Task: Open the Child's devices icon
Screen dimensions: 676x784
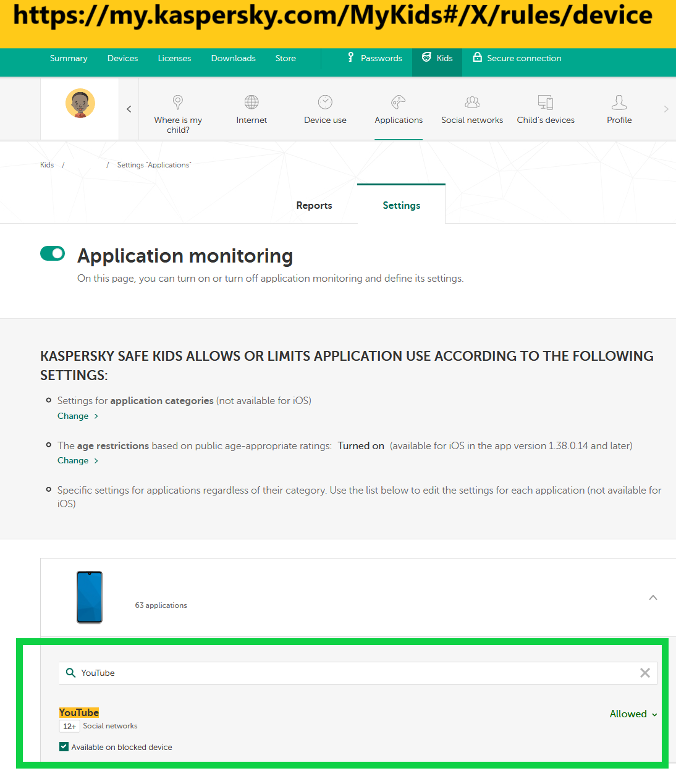Action: [x=546, y=102]
